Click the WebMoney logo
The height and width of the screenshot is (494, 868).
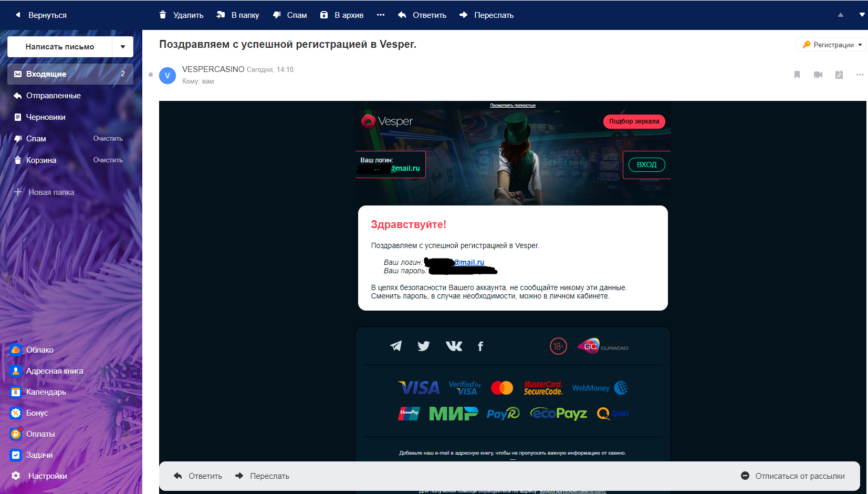600,388
